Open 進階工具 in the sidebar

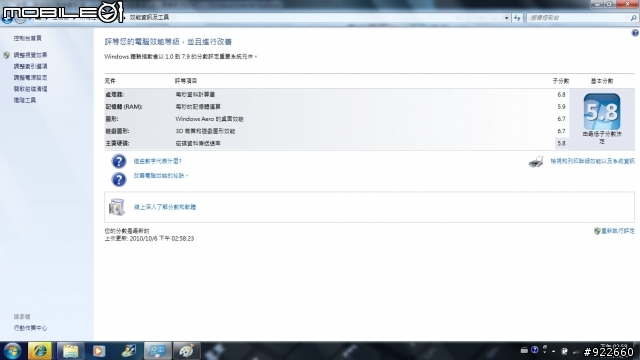[x=24, y=100]
